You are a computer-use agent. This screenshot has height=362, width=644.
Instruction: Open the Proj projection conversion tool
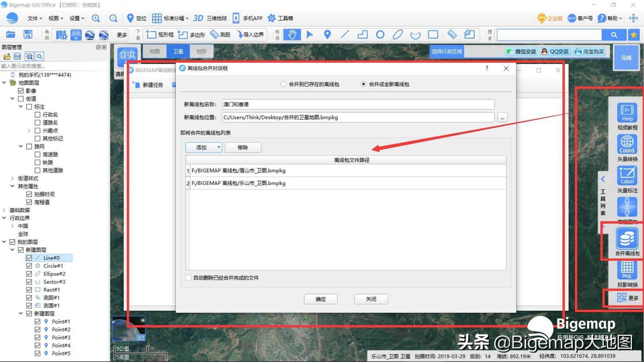click(627, 270)
